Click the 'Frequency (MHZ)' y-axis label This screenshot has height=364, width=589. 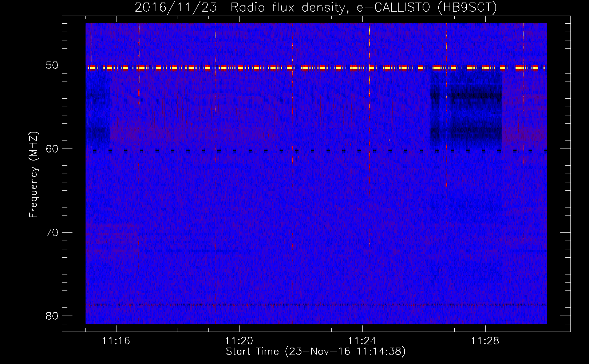coord(33,175)
